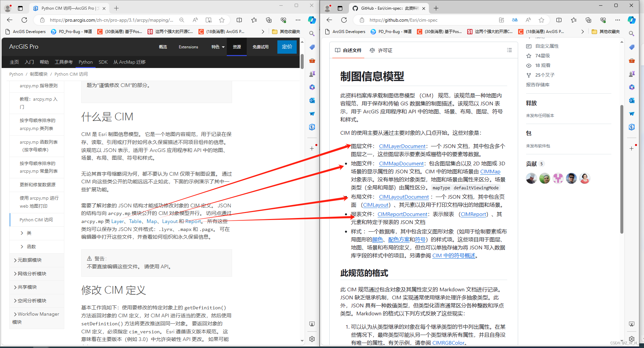Open Copilot in the GitHub browser window
Viewport: 644px width, 348px height.
632,20
